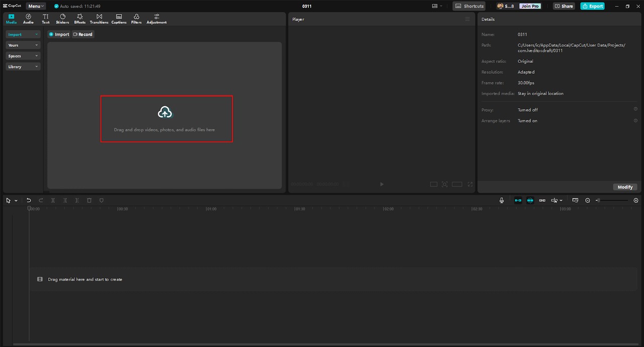Image resolution: width=644 pixels, height=347 pixels.
Task: Click the zoom-out magnifier on timeline
Action: pos(588,200)
